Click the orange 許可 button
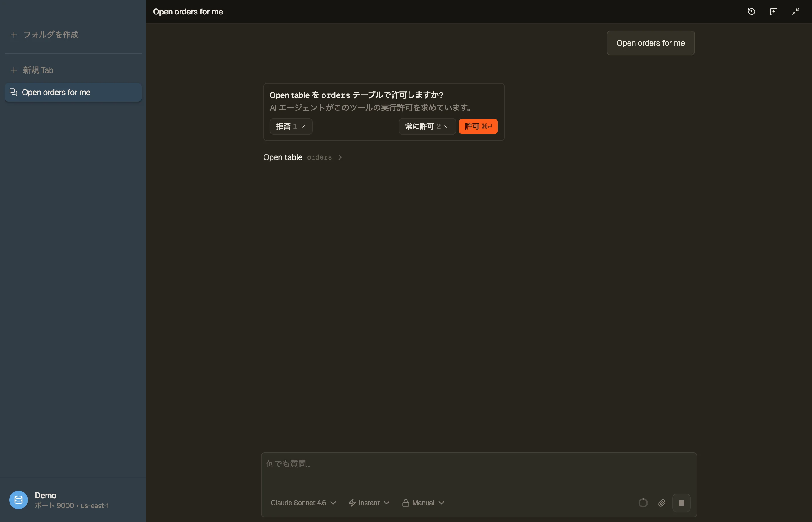This screenshot has width=812, height=522. click(x=478, y=126)
